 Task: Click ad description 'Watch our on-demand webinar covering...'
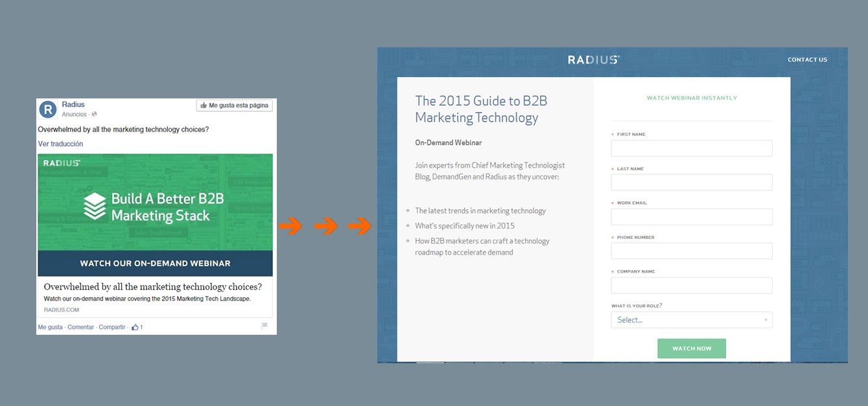pos(147,299)
